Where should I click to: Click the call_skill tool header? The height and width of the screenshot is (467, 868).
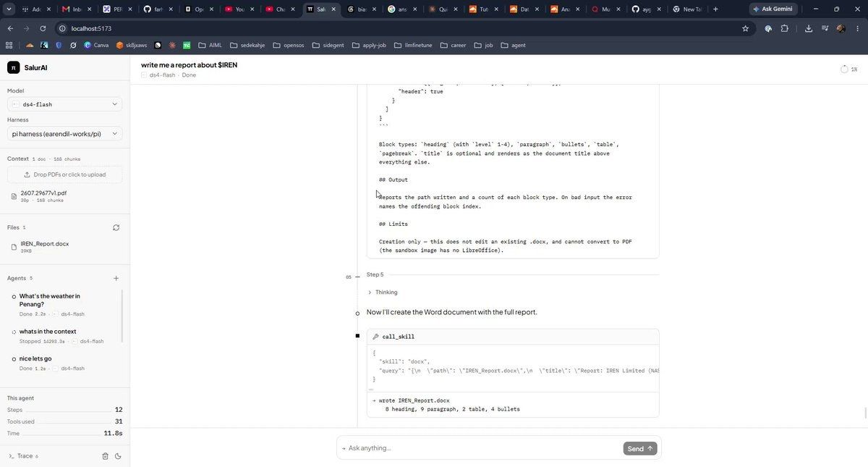pyautogui.click(x=513, y=337)
